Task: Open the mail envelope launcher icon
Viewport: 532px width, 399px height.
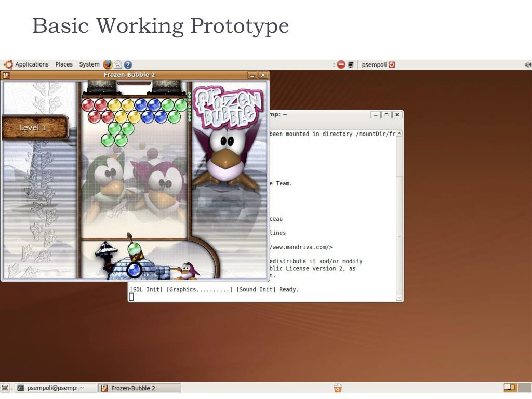Action: pos(118,64)
